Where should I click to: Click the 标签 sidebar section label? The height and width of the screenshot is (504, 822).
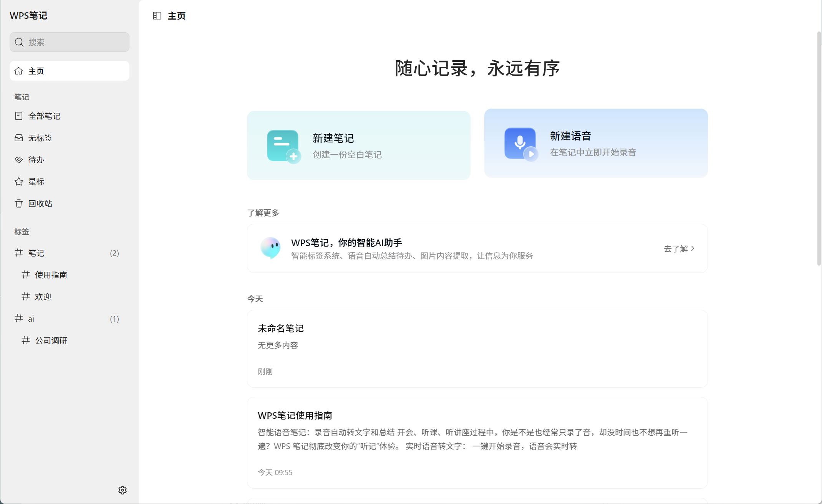coord(22,231)
